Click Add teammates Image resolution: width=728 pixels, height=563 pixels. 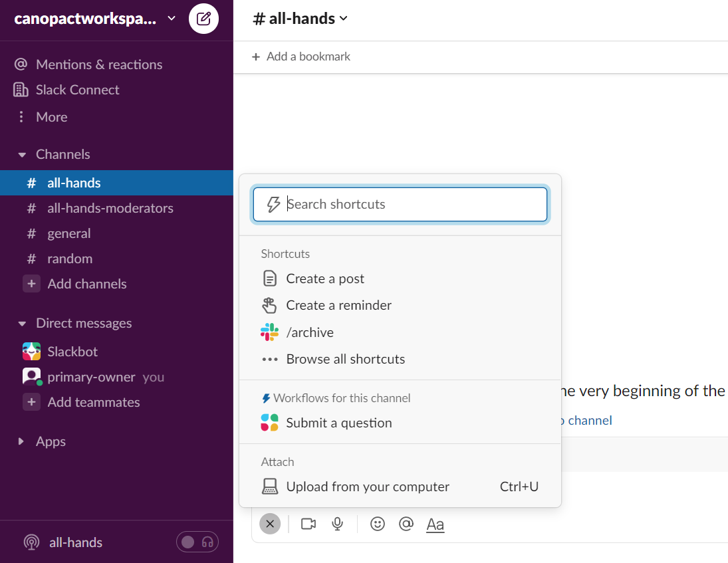coord(93,402)
